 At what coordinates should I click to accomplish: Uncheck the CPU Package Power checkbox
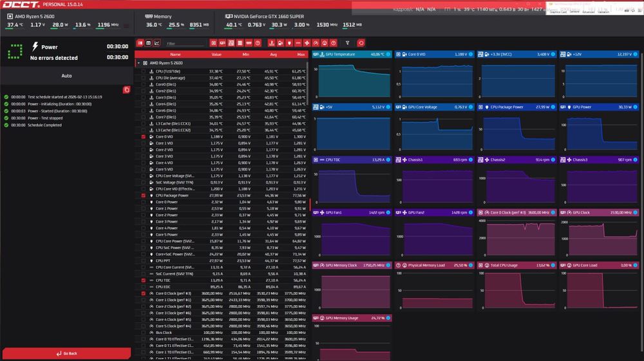(x=144, y=196)
